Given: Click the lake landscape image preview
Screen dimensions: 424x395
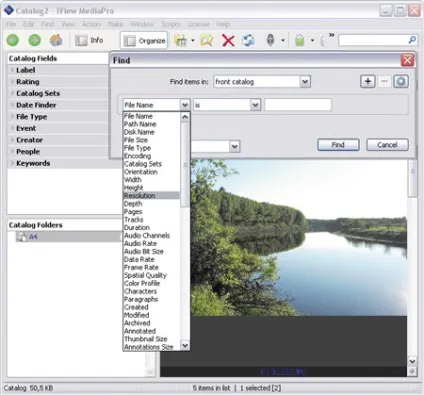Looking at the screenshot, I should tap(299, 237).
